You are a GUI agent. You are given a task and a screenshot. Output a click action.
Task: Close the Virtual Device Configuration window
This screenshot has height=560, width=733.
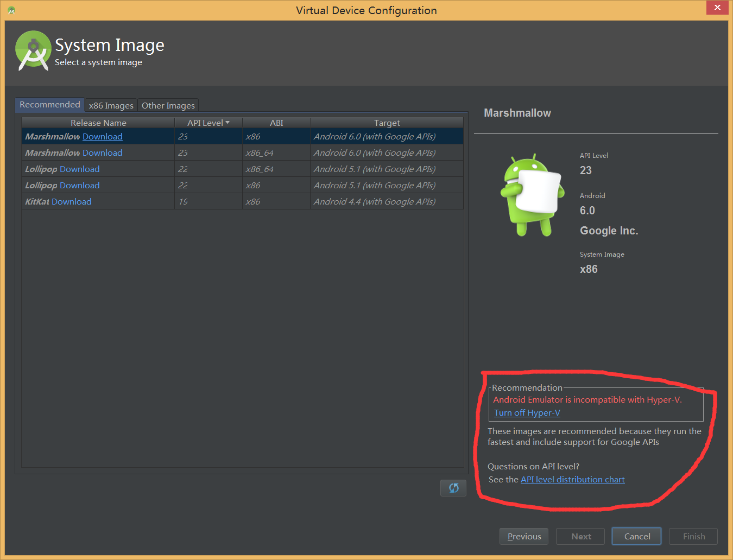(717, 7)
